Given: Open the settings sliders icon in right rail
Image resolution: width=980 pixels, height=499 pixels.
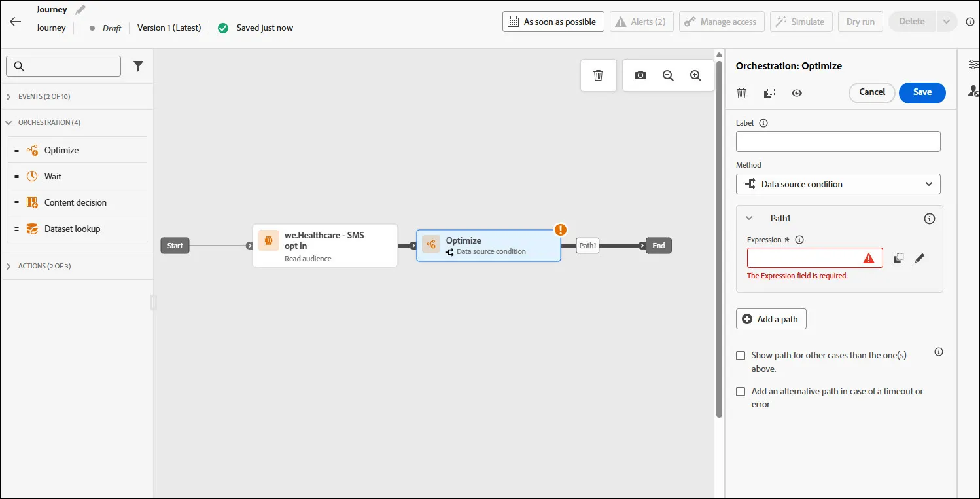Looking at the screenshot, I should [973, 64].
